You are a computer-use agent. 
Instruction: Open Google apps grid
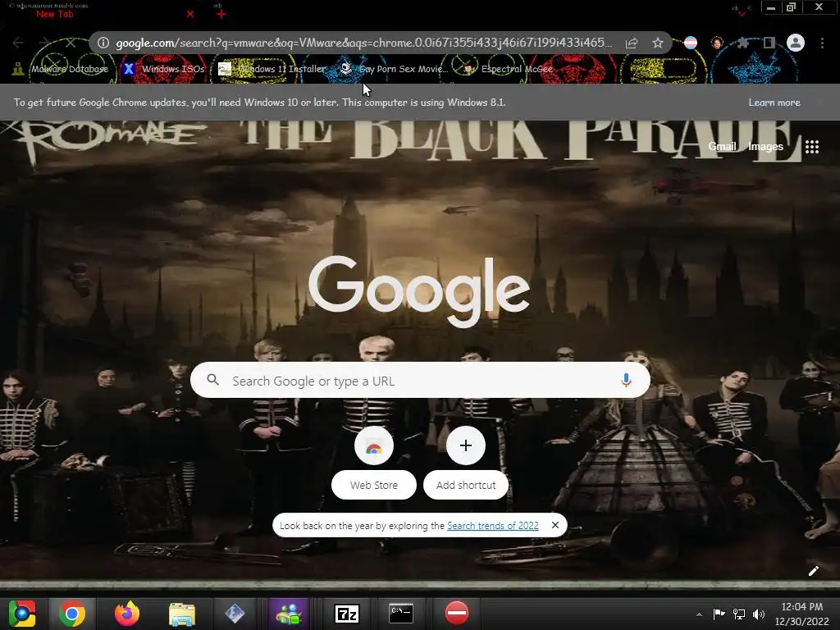tap(812, 147)
